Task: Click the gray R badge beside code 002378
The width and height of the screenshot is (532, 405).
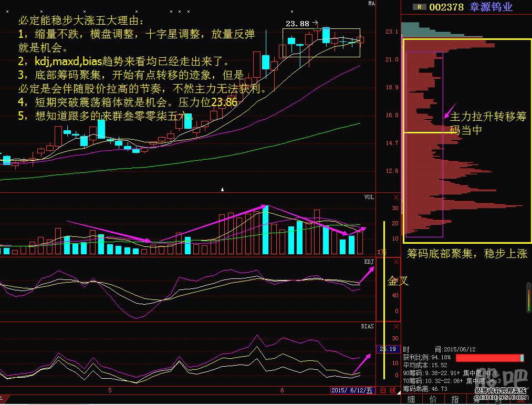Action: (420, 7)
